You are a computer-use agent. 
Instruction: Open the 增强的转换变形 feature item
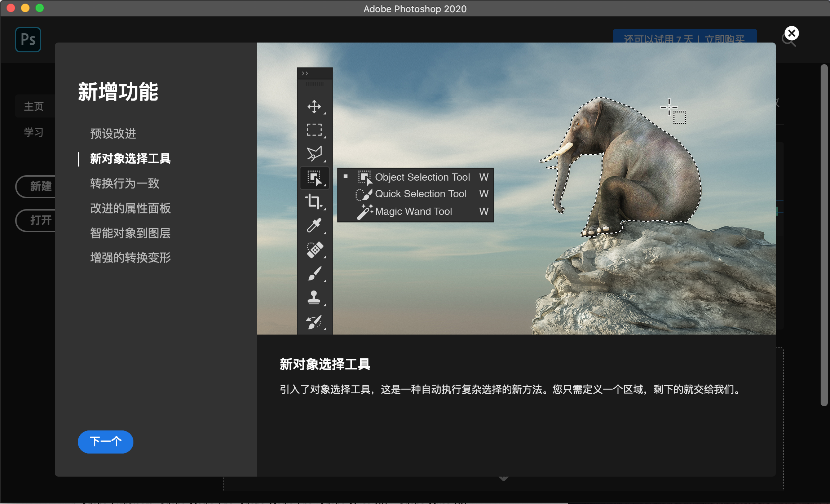(130, 258)
